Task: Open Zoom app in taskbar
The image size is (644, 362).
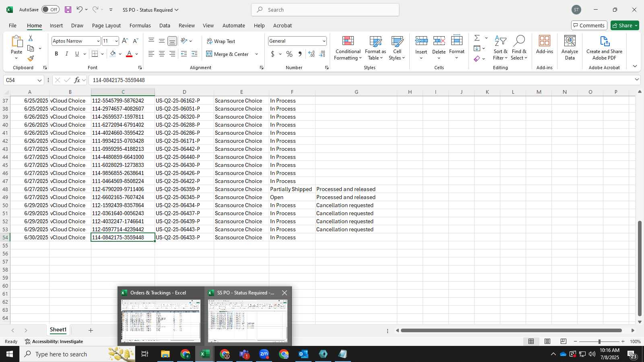Action: pos(264,354)
